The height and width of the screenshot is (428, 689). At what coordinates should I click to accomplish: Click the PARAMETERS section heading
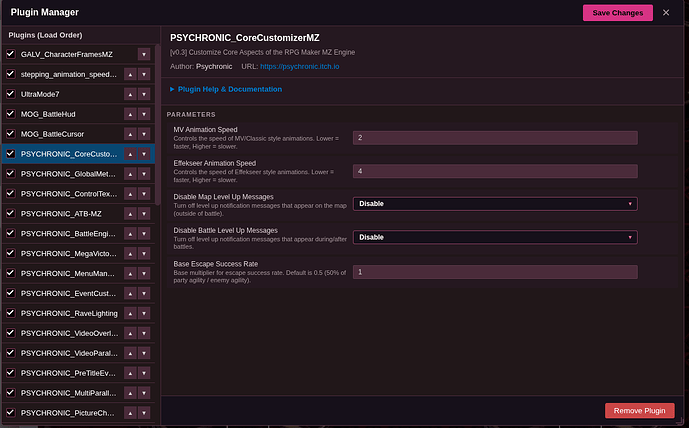(x=191, y=114)
